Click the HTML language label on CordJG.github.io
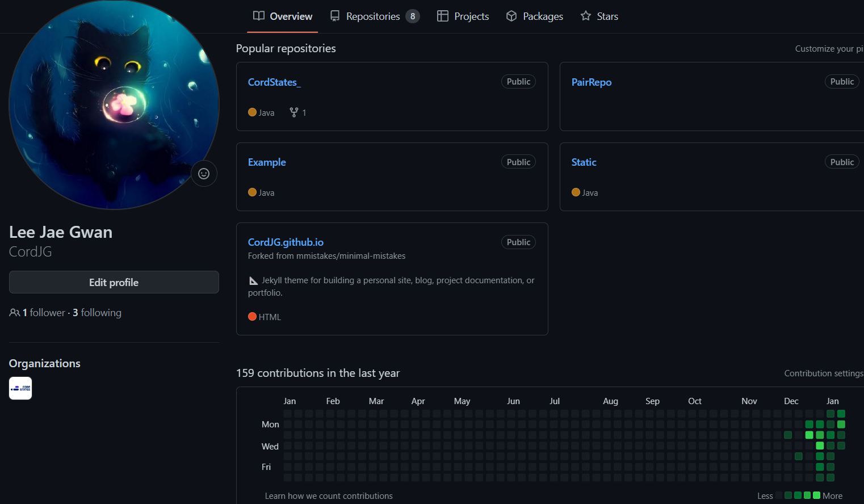 pyautogui.click(x=270, y=317)
